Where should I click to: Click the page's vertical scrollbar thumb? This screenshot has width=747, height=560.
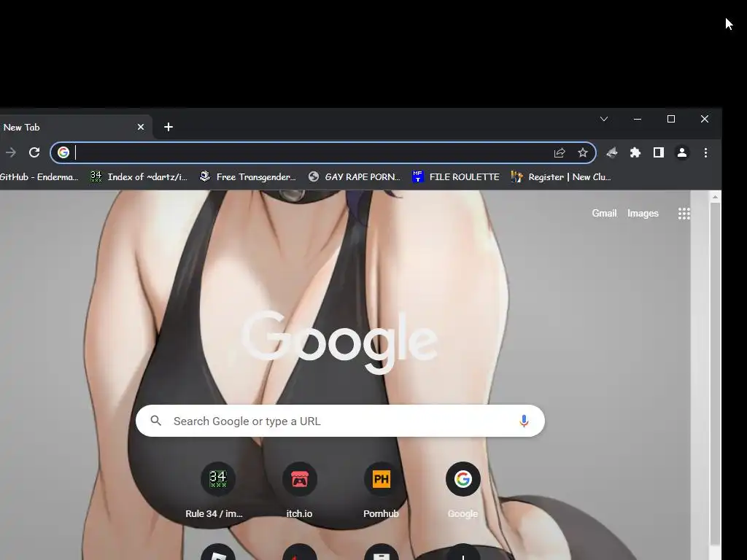click(x=715, y=374)
